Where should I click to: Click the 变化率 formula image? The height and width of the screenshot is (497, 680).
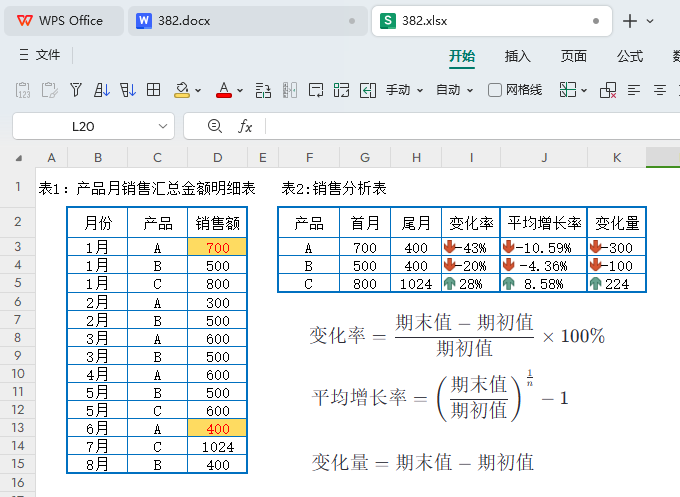pyautogui.click(x=457, y=335)
